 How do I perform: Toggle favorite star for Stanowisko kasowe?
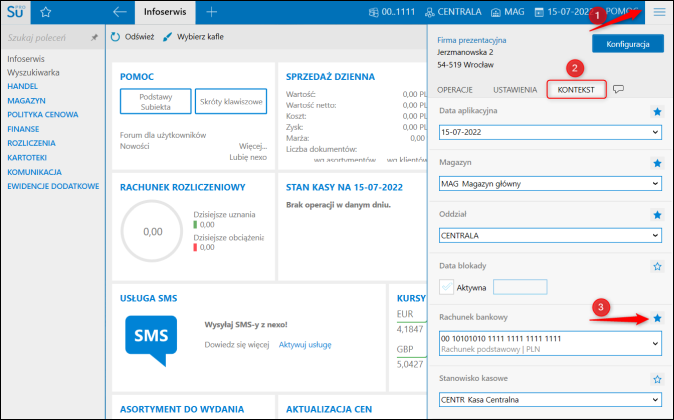657,379
